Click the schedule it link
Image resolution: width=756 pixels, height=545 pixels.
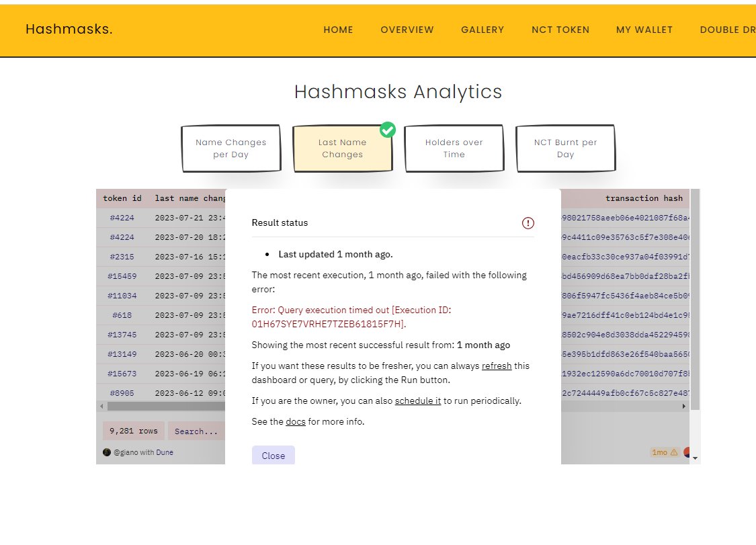pos(417,401)
